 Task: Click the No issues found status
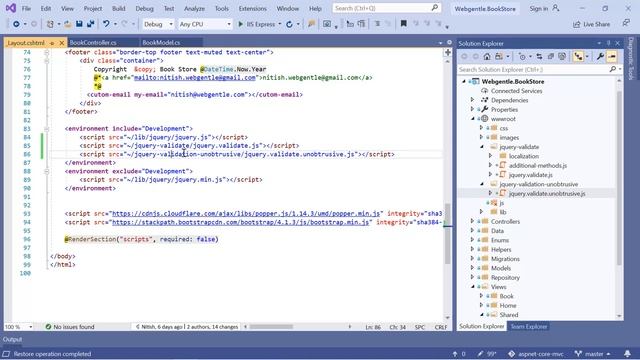pyautogui.click(x=70, y=327)
